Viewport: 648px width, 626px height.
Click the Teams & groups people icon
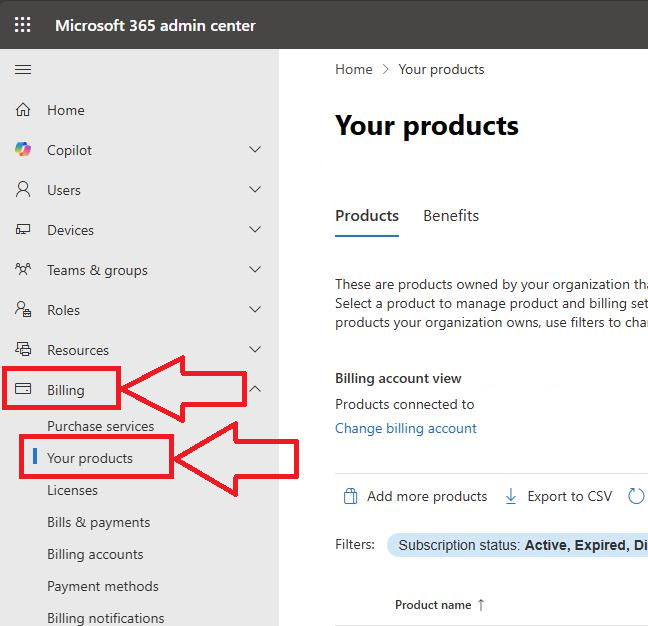(x=23, y=269)
